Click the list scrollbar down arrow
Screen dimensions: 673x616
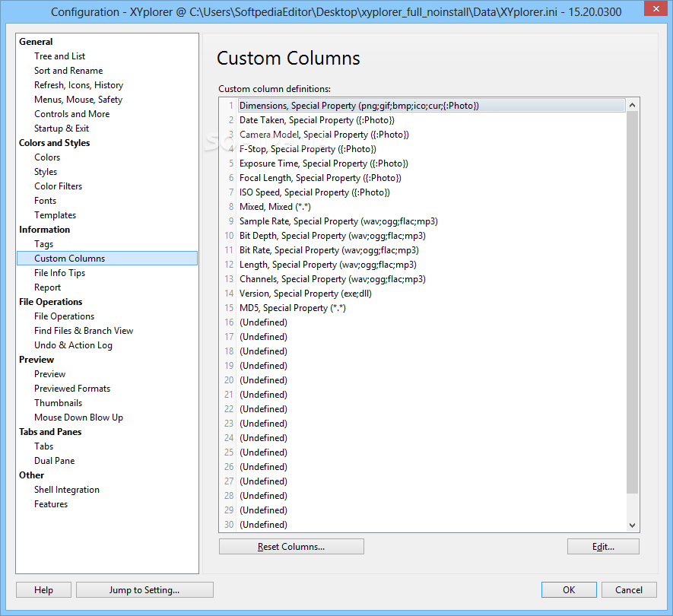tap(632, 525)
